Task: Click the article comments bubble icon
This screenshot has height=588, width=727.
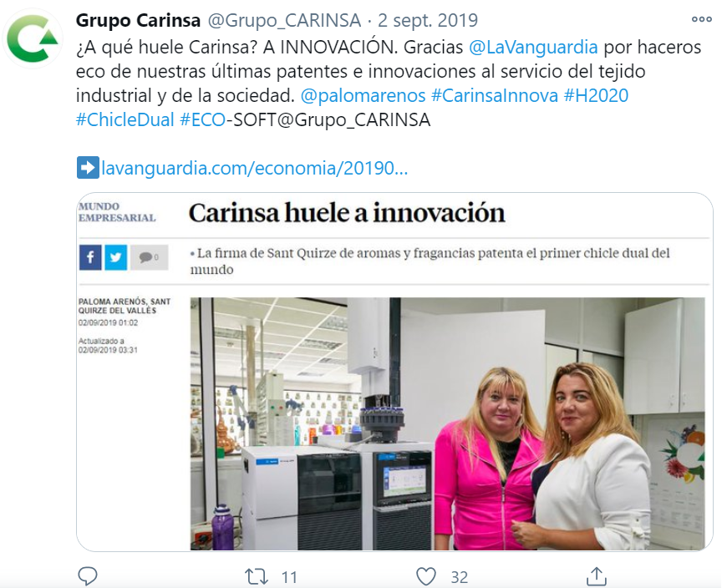Action: 149,257
